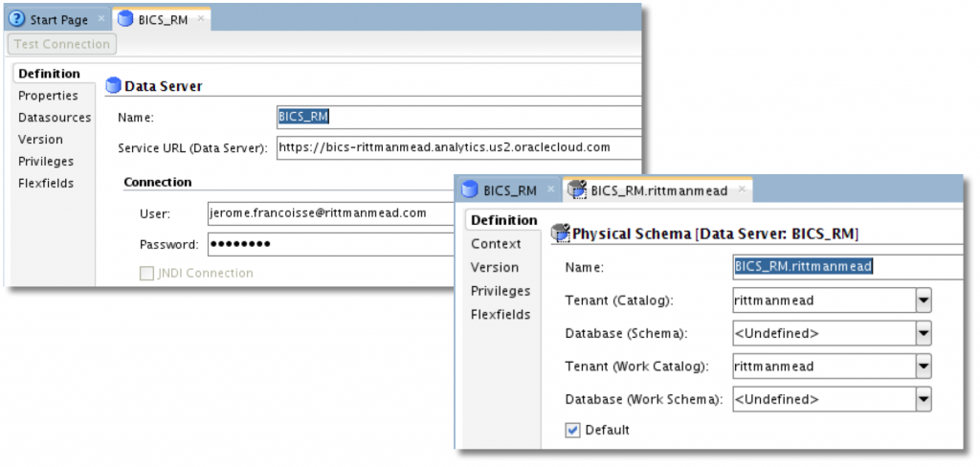
Task: Open the Context section
Action: coord(497,244)
